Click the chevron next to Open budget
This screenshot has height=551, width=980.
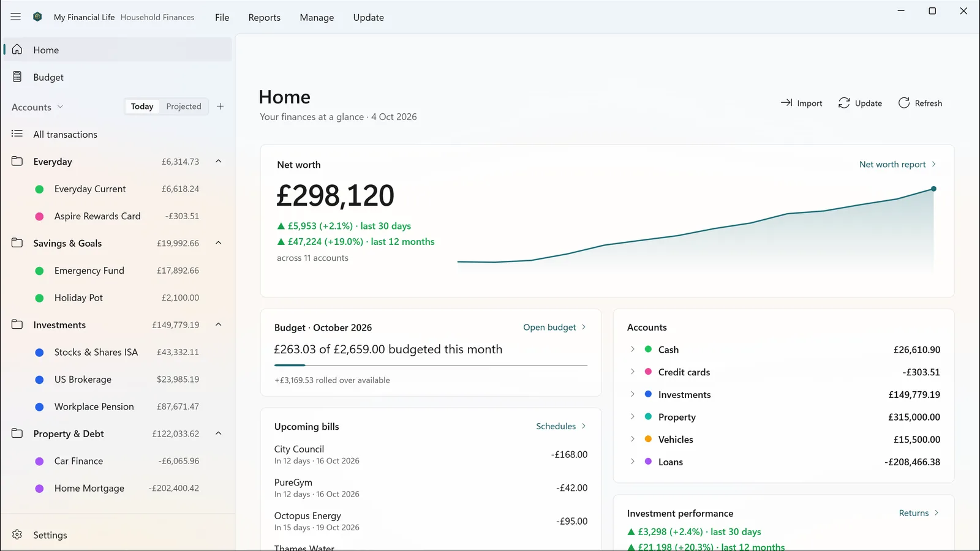point(584,327)
